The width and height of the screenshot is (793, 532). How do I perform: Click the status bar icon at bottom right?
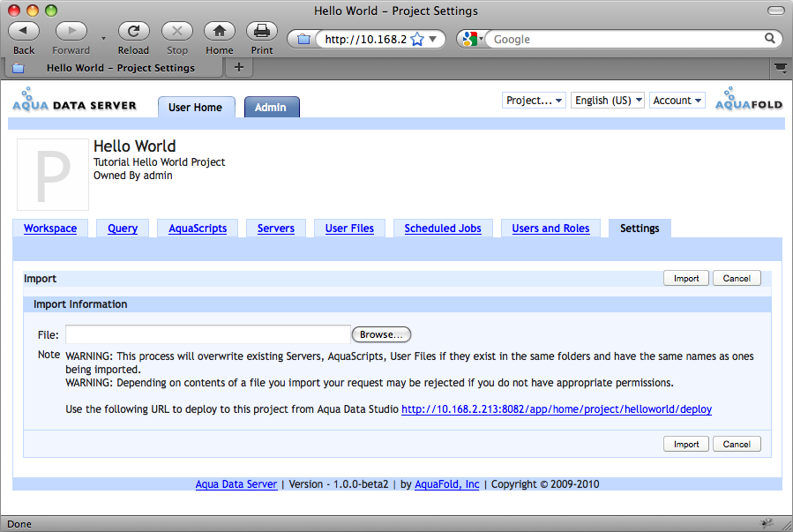767,523
